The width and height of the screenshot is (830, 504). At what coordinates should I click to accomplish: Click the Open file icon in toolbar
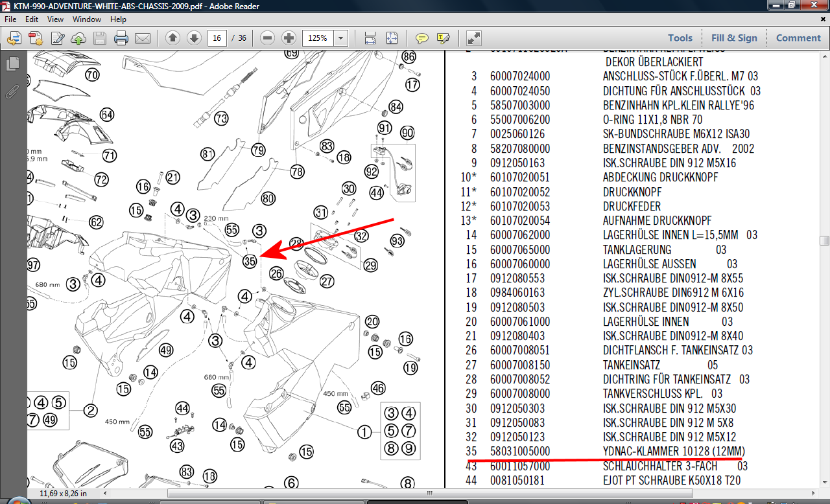point(14,38)
